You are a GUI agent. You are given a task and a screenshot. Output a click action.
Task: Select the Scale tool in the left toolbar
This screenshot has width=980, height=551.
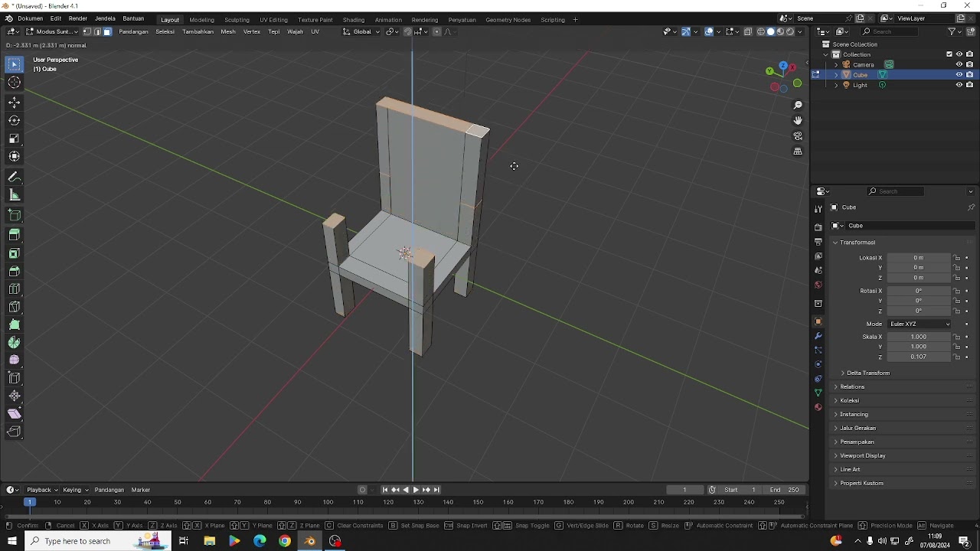pyautogui.click(x=15, y=139)
